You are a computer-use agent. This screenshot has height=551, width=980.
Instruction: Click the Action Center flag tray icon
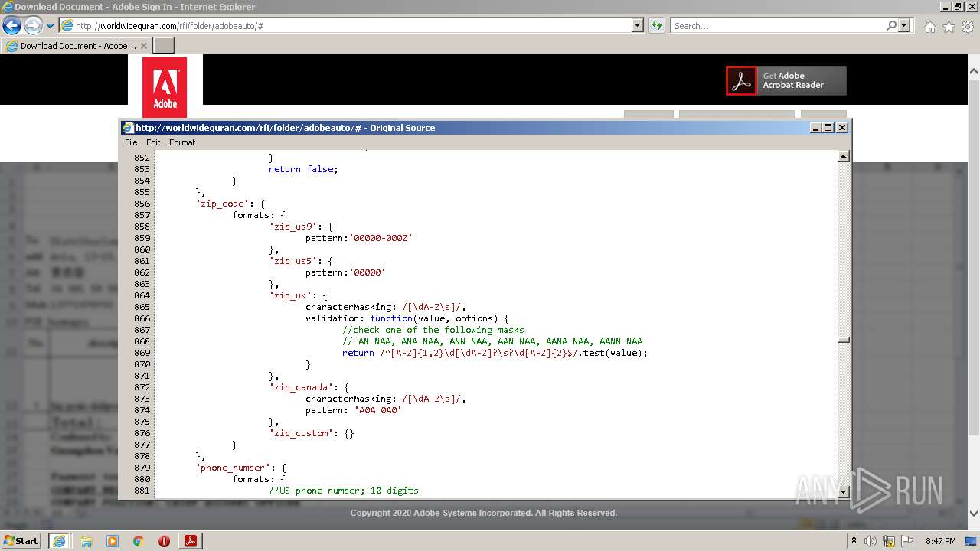906,541
